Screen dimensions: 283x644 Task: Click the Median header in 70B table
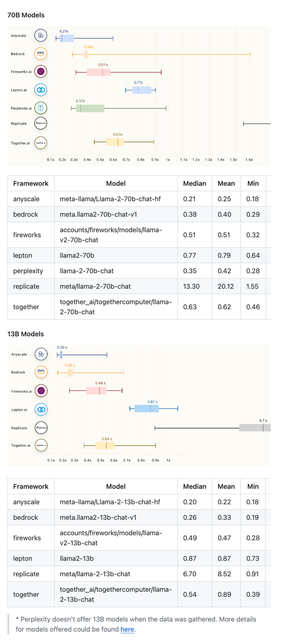point(194,183)
